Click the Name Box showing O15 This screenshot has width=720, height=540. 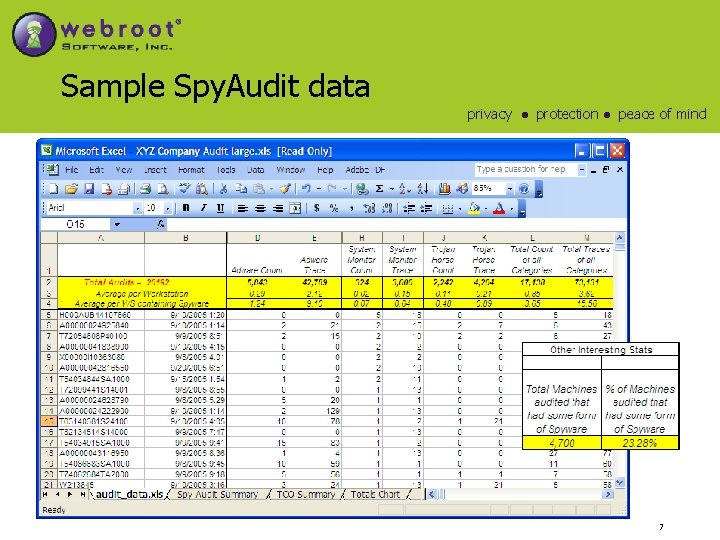pos(75,224)
